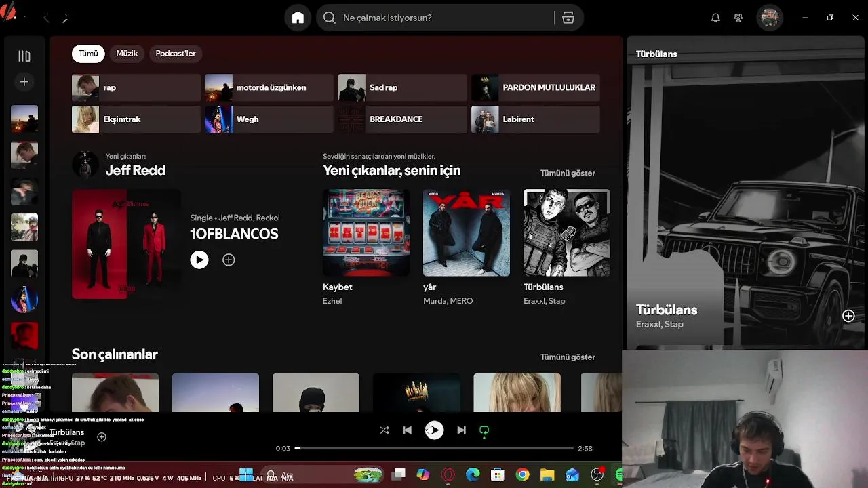Open PARDON MUTLULUKLAR shortcut
The image size is (868, 488).
tap(536, 87)
